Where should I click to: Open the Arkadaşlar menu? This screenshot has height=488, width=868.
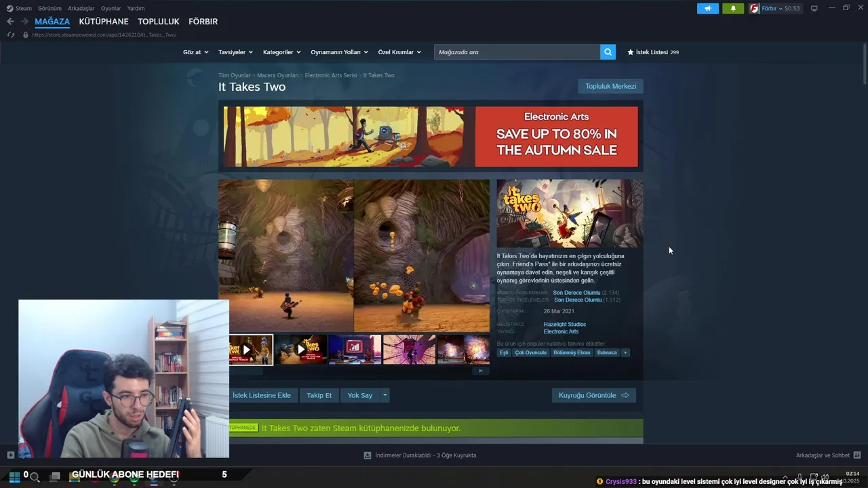click(81, 8)
